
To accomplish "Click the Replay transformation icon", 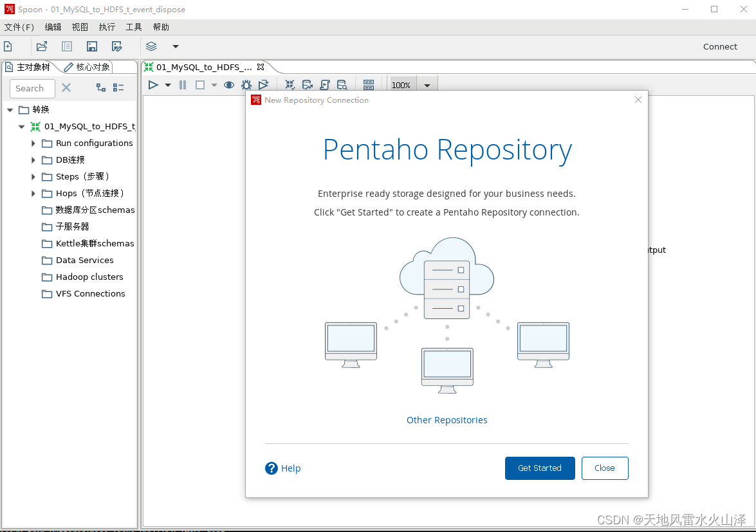I will click(263, 85).
